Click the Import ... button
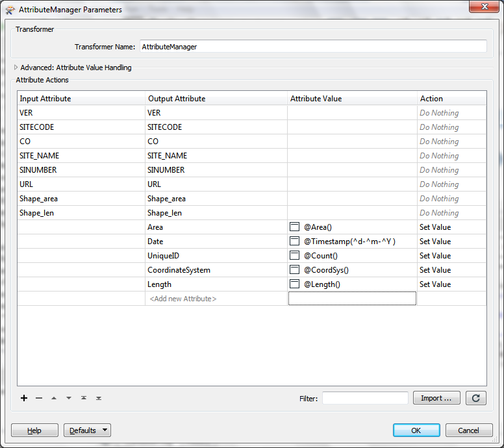Screen dimensions: 504x448 (x=436, y=398)
